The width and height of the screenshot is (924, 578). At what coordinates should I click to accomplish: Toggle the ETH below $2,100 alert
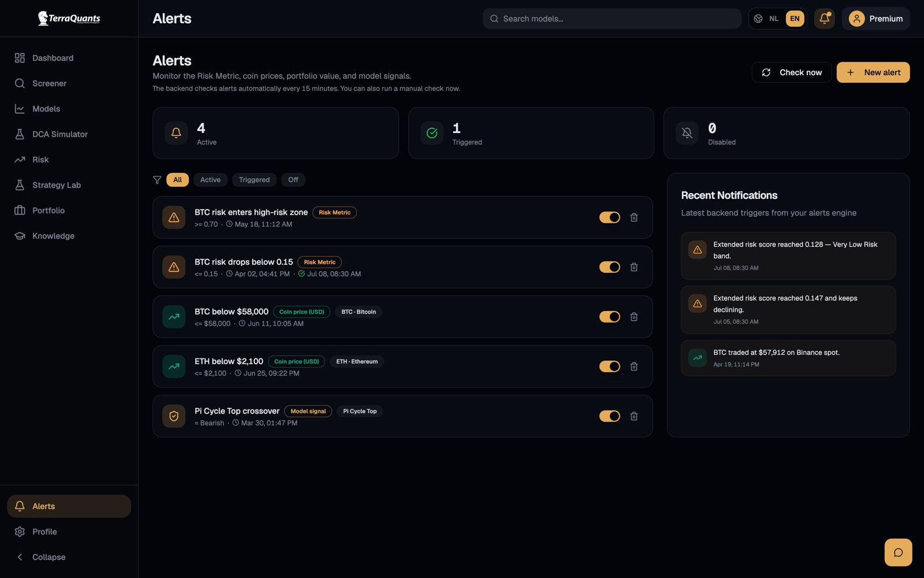pyautogui.click(x=609, y=366)
